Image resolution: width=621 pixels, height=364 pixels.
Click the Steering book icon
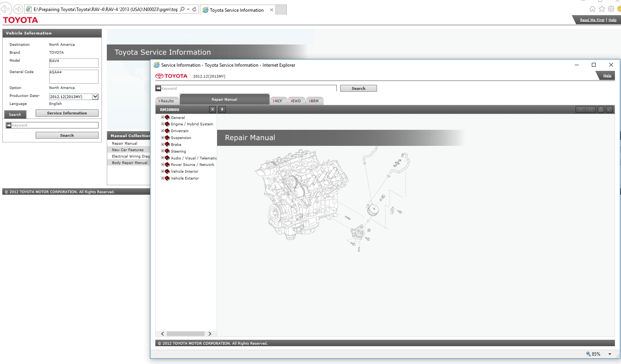pyautogui.click(x=167, y=151)
